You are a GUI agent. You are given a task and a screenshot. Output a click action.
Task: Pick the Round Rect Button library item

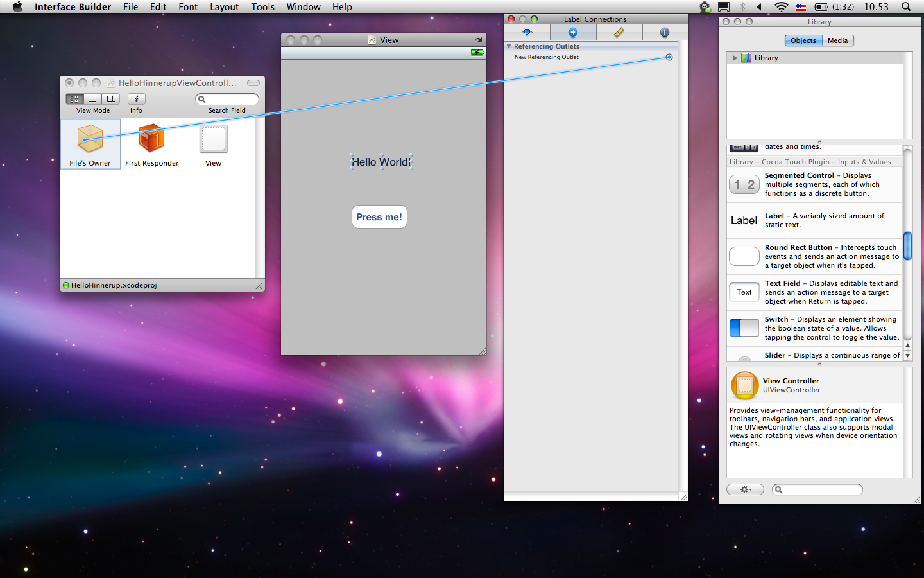pos(815,256)
